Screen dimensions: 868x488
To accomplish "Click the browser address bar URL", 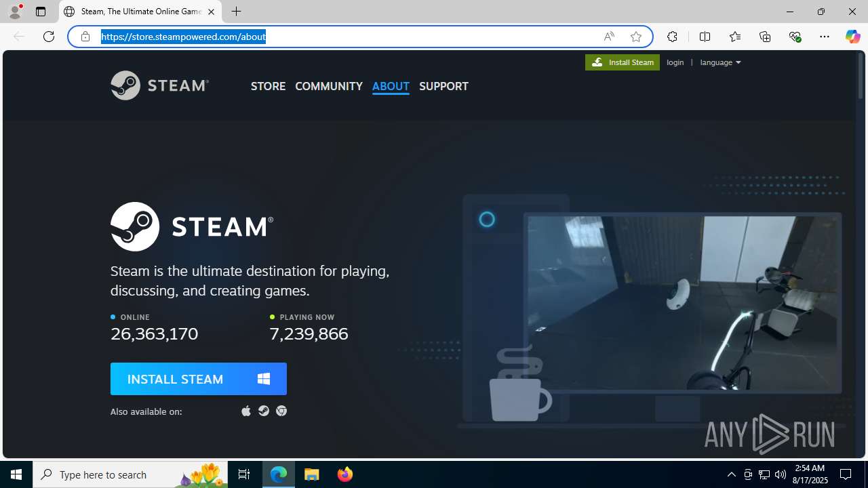I will pos(183,37).
